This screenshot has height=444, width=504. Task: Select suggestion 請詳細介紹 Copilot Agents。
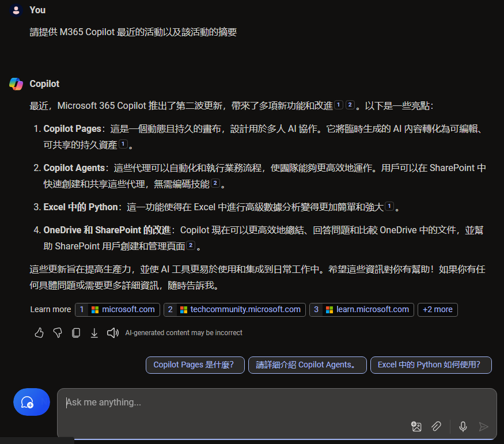pos(307,365)
